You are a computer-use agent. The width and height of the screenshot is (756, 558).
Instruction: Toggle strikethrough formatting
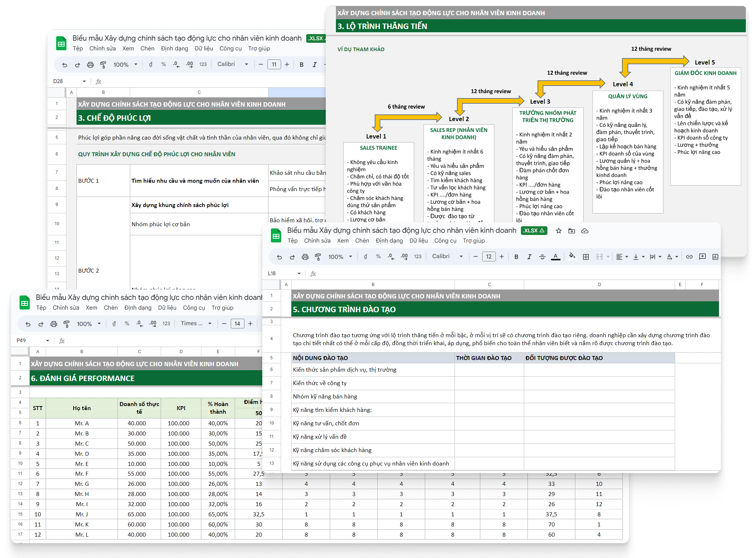tap(542, 257)
